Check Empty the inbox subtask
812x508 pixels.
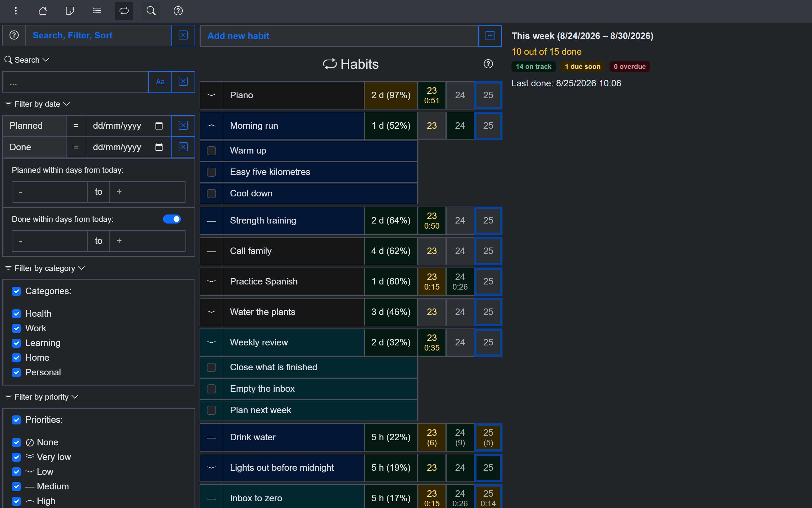211,389
